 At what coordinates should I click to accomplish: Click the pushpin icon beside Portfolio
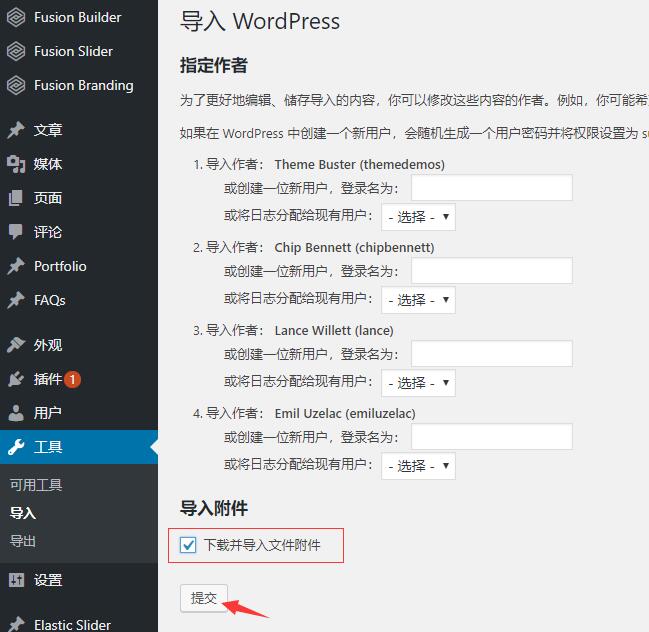[16, 266]
